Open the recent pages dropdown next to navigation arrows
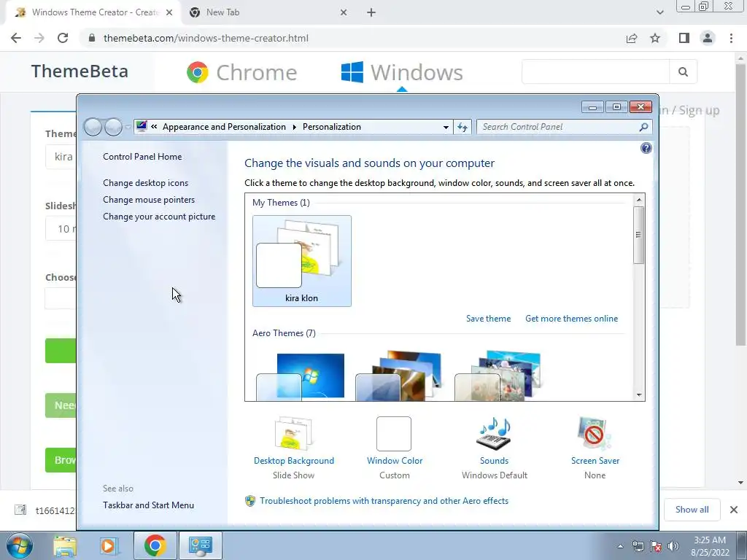This screenshot has height=560, width=747. (128, 127)
